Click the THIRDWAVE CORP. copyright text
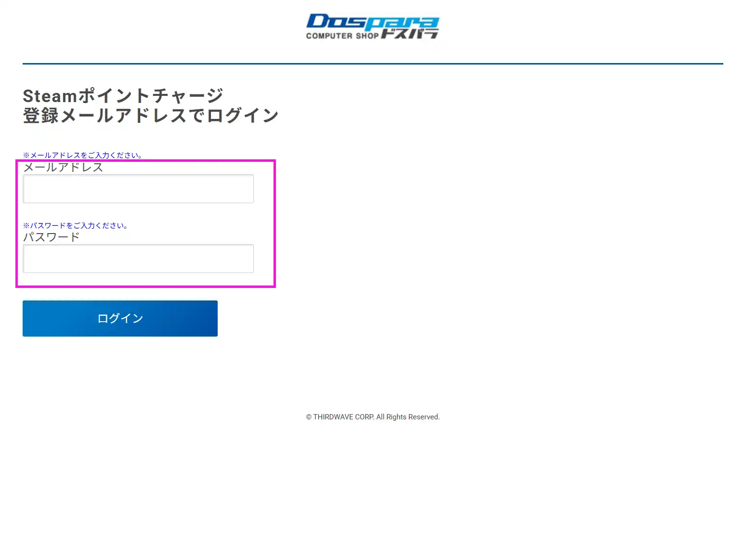 click(343, 417)
